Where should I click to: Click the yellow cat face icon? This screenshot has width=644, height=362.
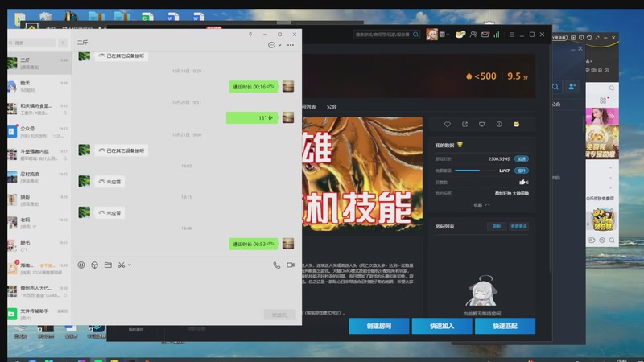pos(516,125)
